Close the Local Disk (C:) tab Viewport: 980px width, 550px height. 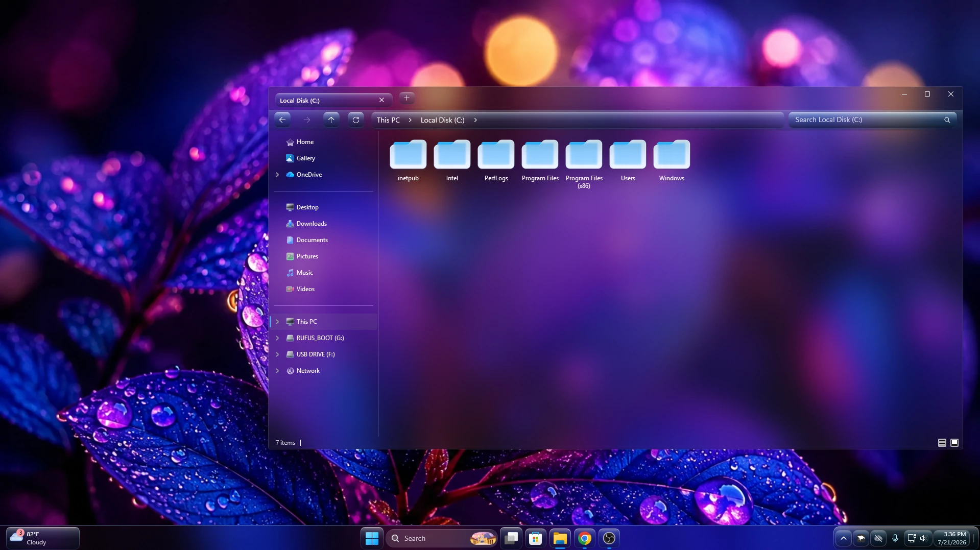(x=381, y=100)
